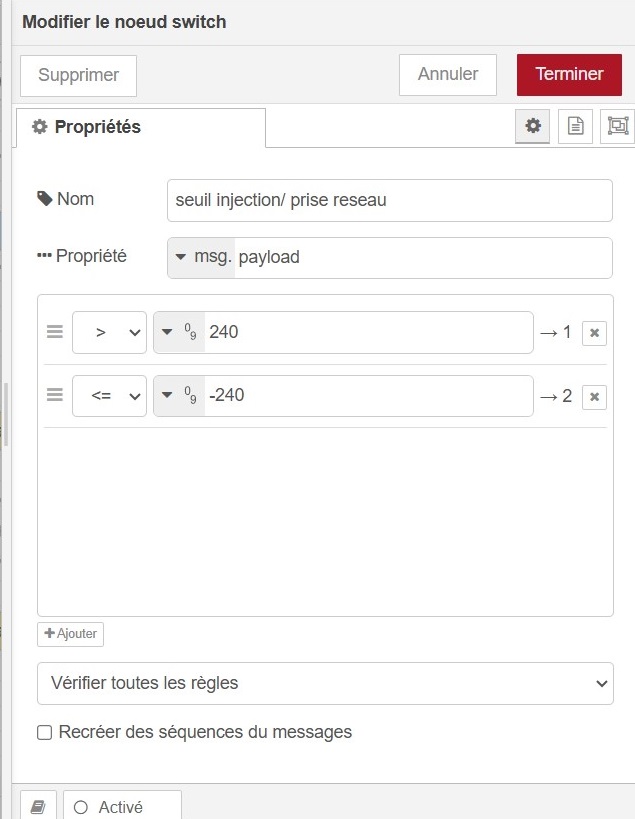Click the Nom input field
This screenshot has width=635, height=819.
pyautogui.click(x=389, y=200)
